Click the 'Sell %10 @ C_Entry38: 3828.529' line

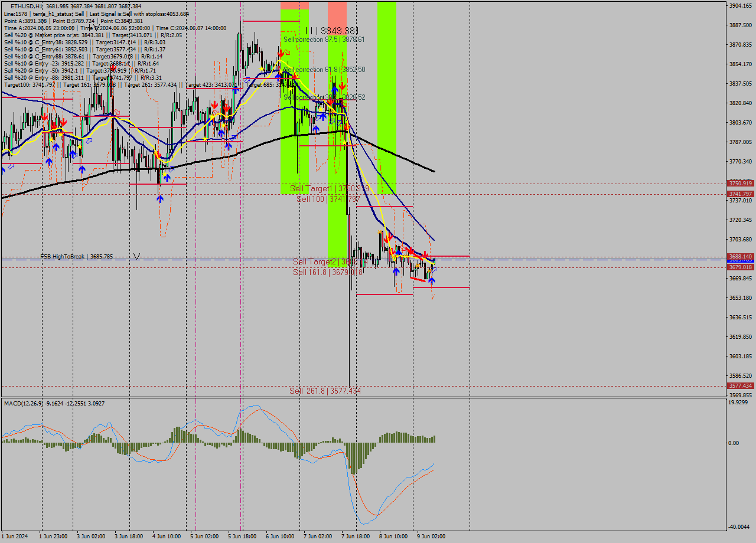(84, 42)
